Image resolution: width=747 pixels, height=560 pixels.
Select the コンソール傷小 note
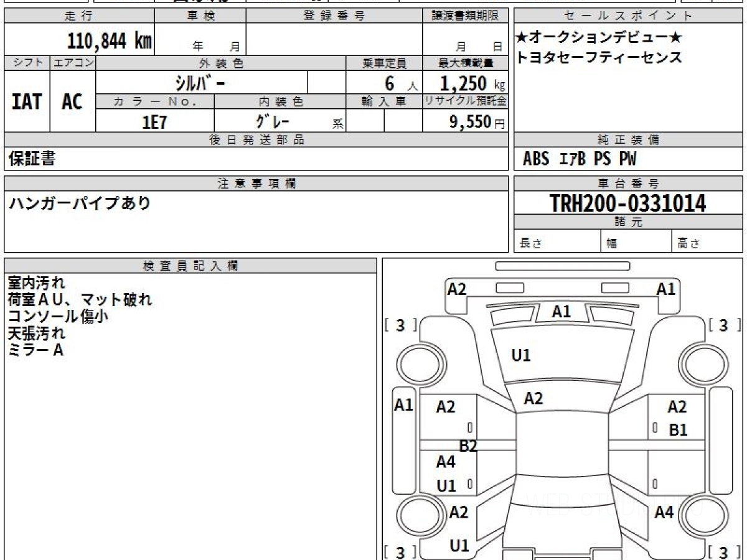[x=58, y=316]
